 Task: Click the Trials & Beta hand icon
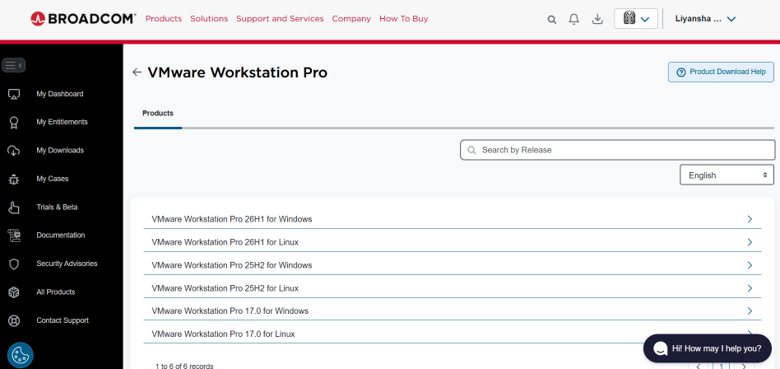14,207
